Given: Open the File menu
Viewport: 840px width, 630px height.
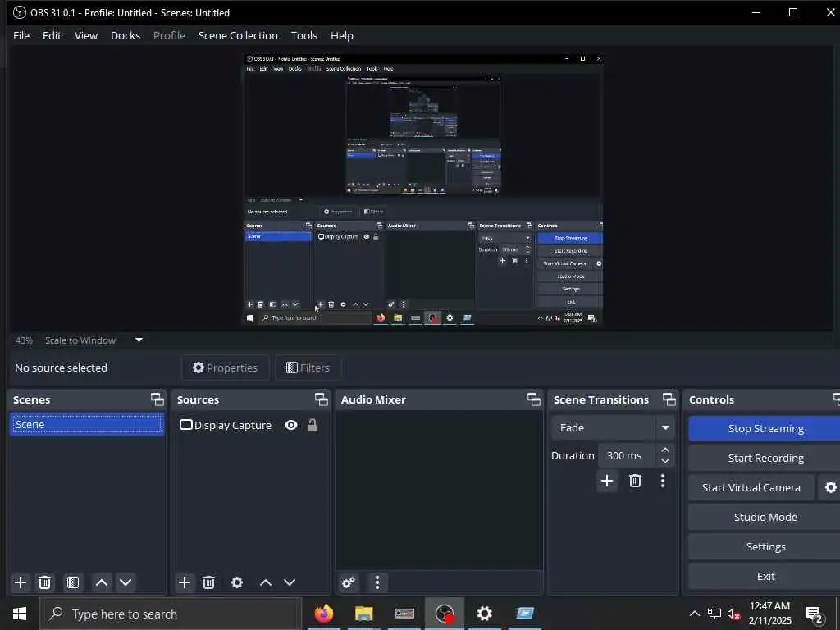Looking at the screenshot, I should pos(21,35).
